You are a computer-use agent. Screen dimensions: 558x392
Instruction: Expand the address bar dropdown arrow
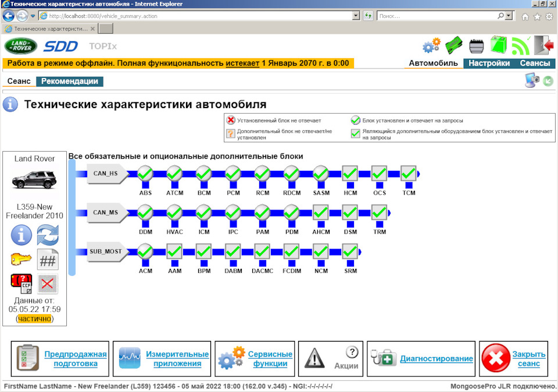[x=356, y=16]
